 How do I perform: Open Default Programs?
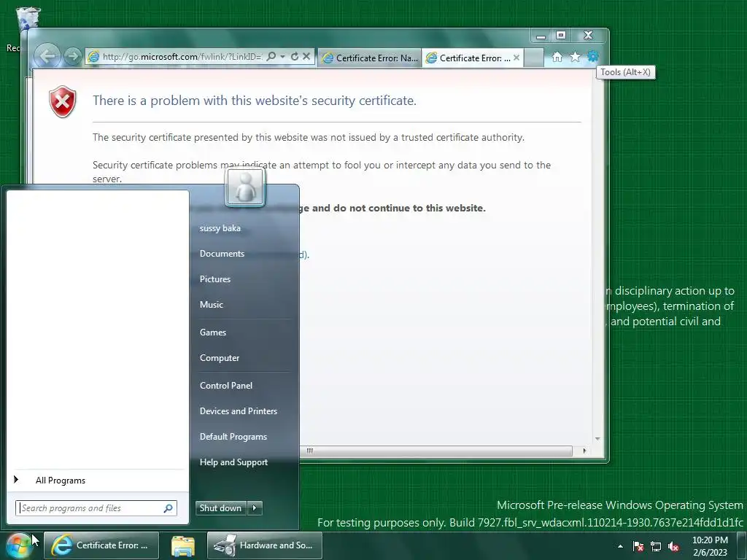point(233,437)
